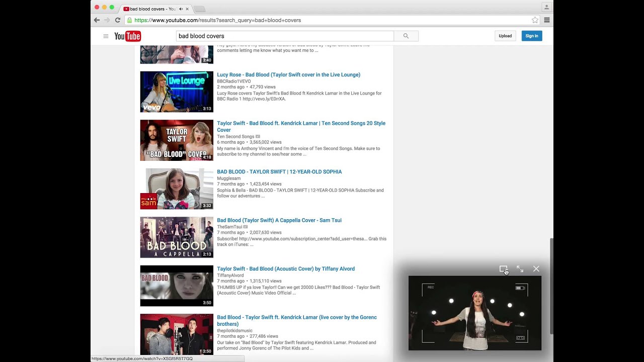
Task: Visit Ten Second Songs channel
Action: pos(235,137)
